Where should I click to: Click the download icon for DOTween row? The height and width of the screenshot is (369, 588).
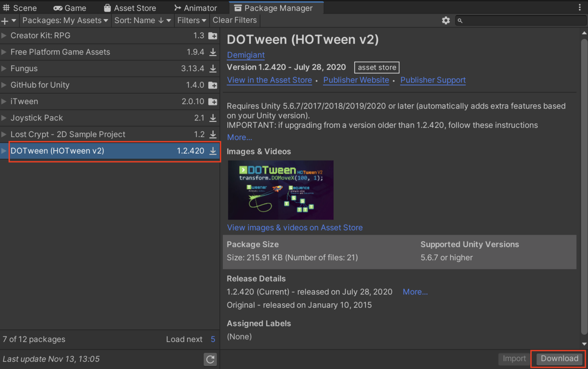click(213, 151)
